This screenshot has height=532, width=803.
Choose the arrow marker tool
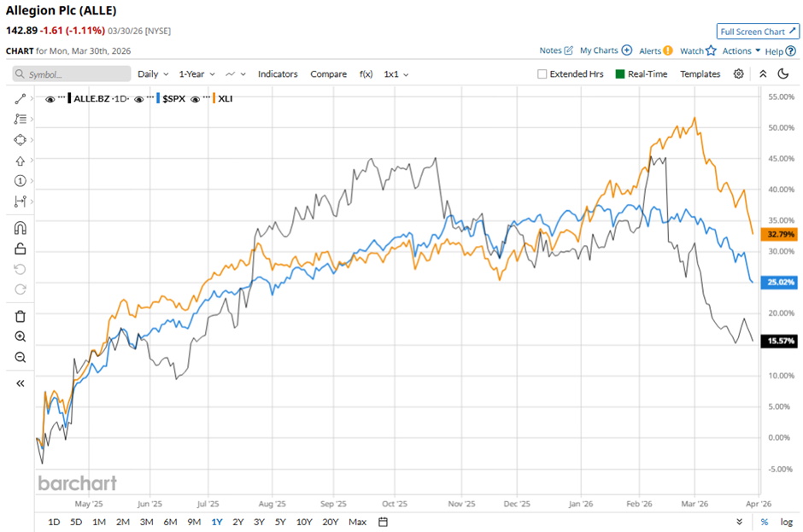point(20,161)
